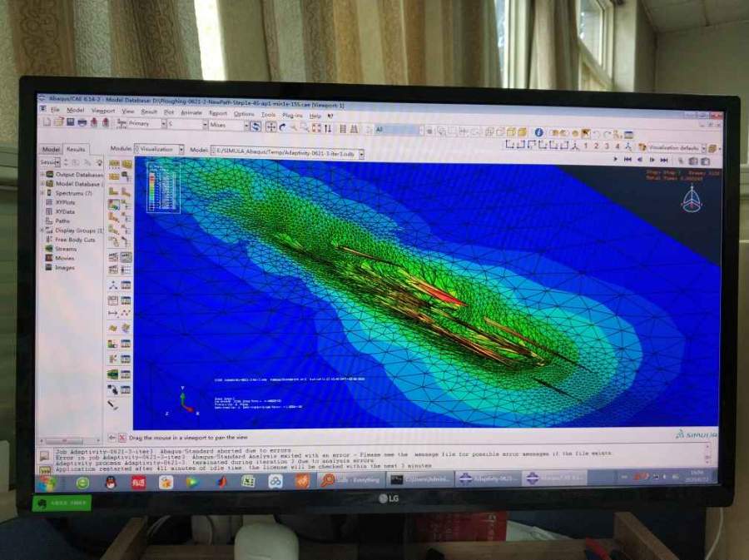
Task: Open the Viewport menu
Action: click(102, 111)
